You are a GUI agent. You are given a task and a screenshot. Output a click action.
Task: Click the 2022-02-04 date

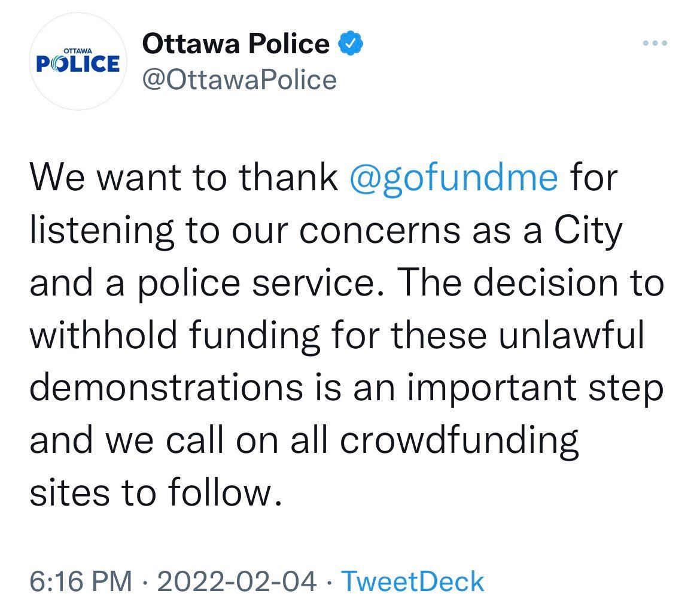pyautogui.click(x=236, y=581)
